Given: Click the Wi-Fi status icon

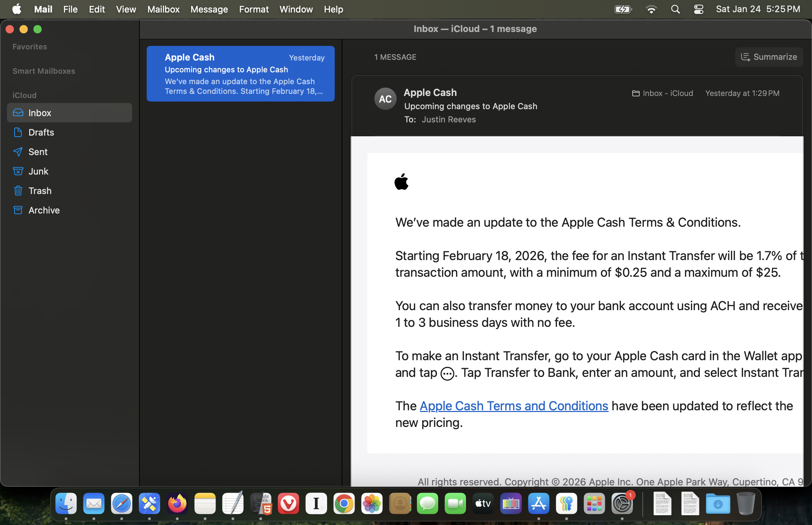Looking at the screenshot, I should coord(651,9).
